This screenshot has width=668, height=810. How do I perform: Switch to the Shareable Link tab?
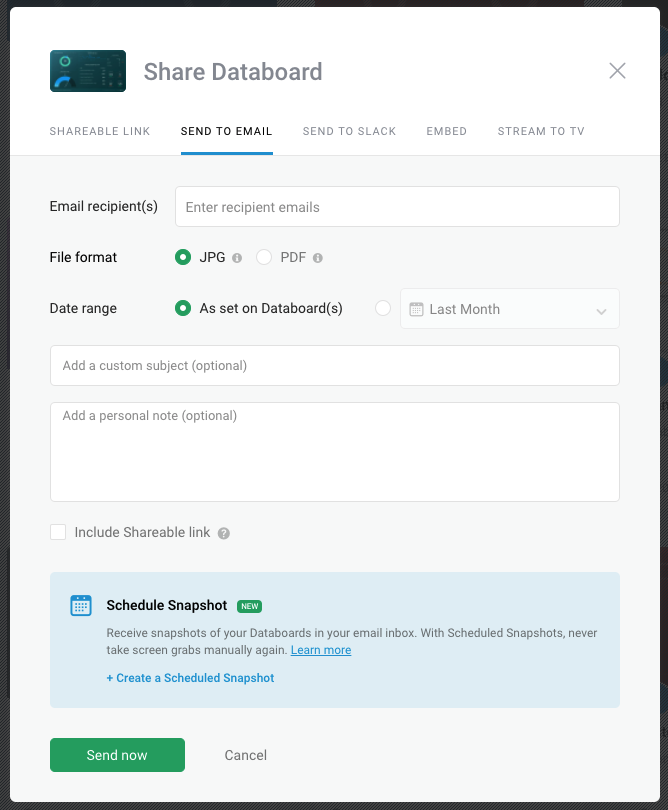coord(100,131)
